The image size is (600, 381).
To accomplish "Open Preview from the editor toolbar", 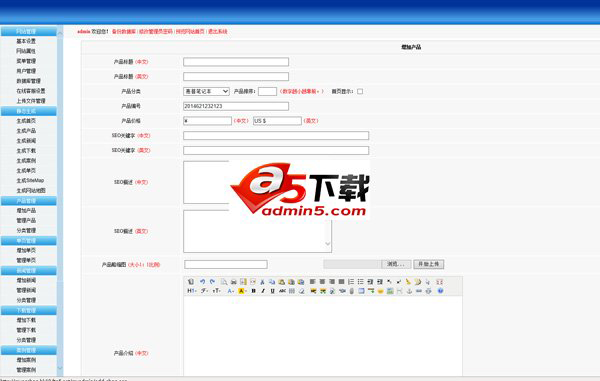I will point(224,282).
